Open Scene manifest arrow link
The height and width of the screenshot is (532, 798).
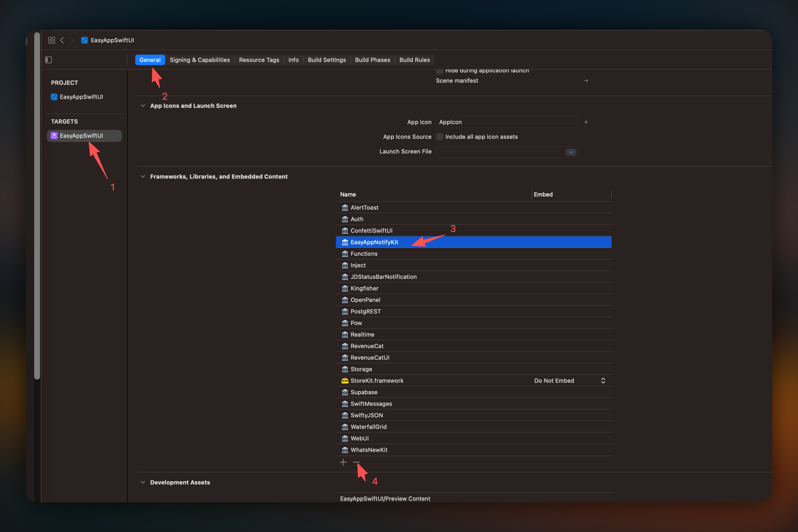coord(586,81)
